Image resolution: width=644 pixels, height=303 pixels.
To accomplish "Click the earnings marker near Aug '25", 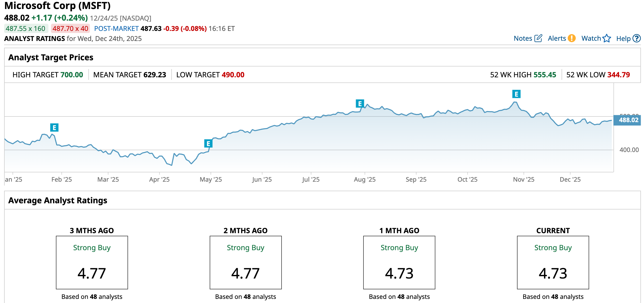I will coord(360,104).
